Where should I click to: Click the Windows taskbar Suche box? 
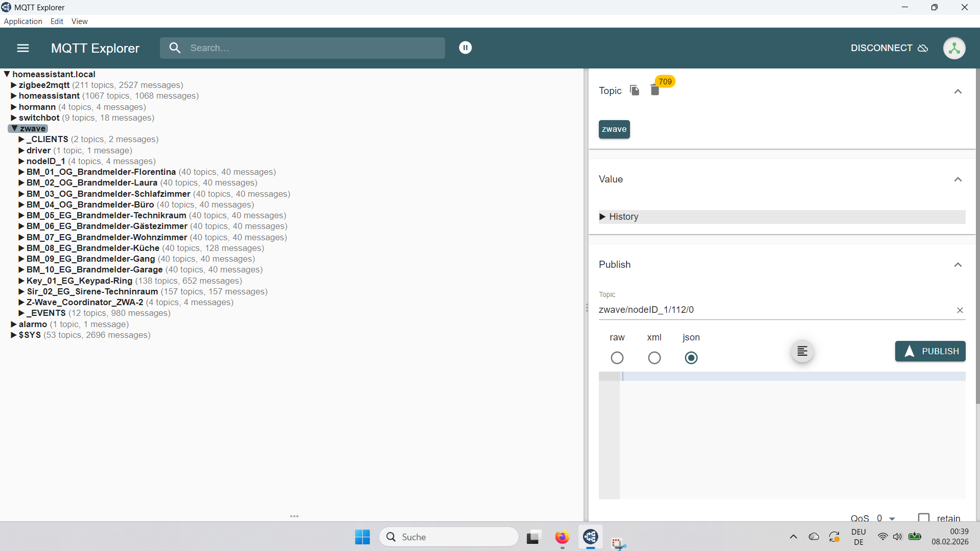(449, 537)
